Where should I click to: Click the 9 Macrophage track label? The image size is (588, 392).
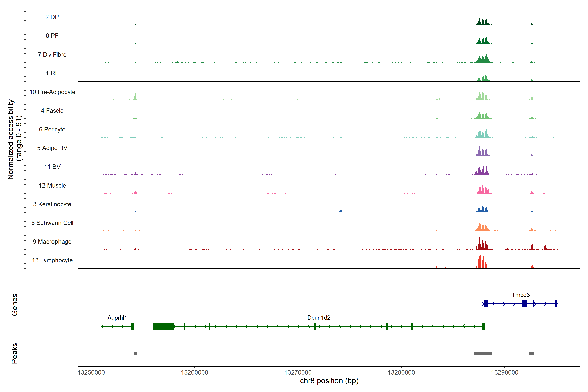(52, 242)
